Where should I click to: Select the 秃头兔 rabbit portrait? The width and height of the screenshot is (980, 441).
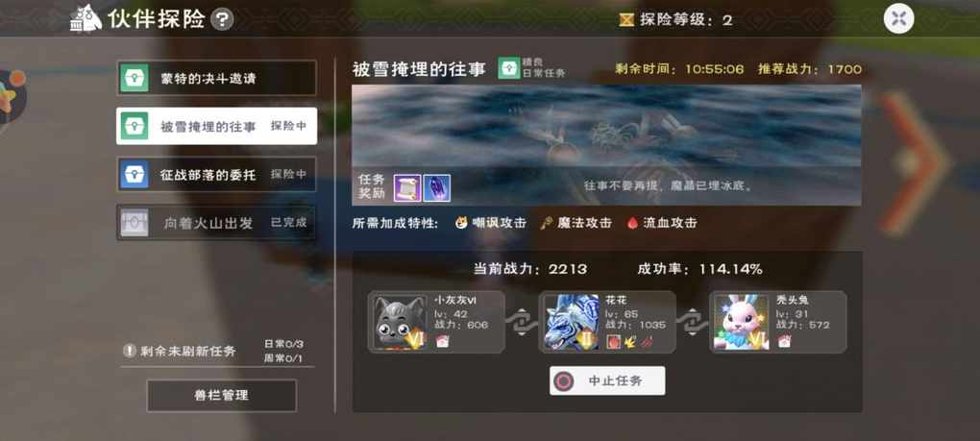pyautogui.click(x=742, y=322)
